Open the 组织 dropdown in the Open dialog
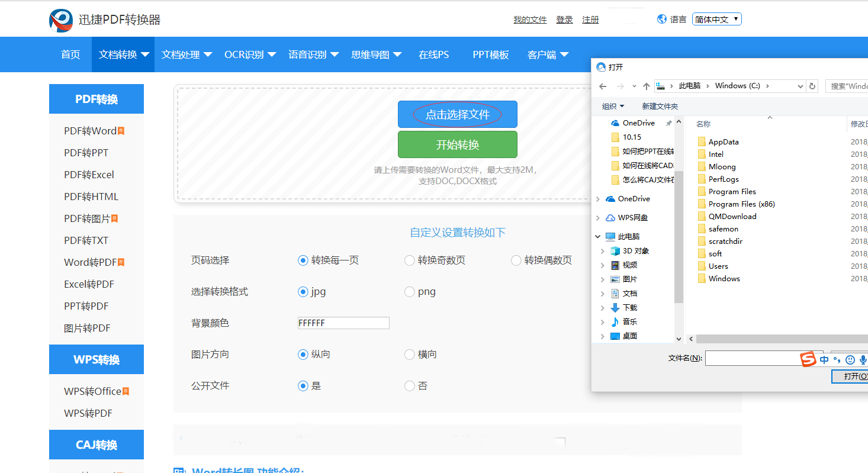This screenshot has height=473, width=868. coord(613,106)
